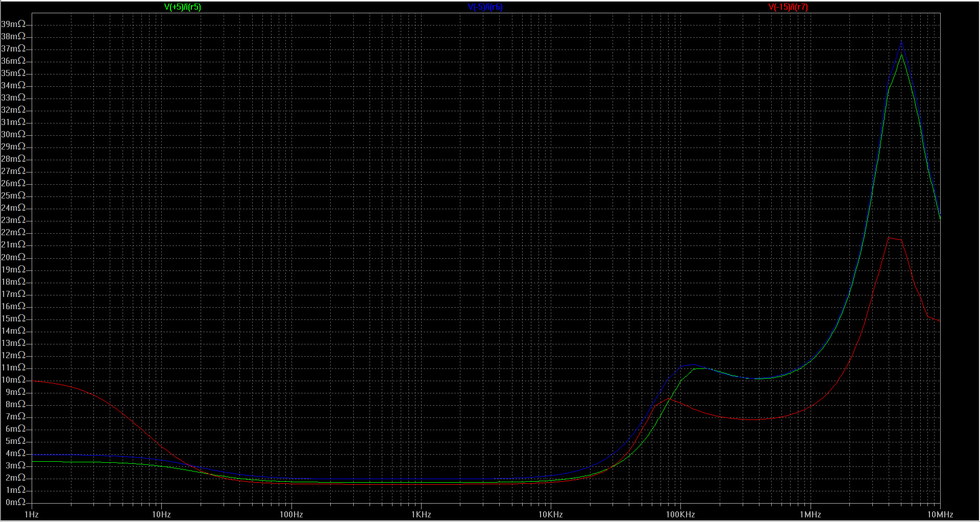Click the 100Hz frequency axis label
This screenshot has width=980, height=522.
pos(291,514)
